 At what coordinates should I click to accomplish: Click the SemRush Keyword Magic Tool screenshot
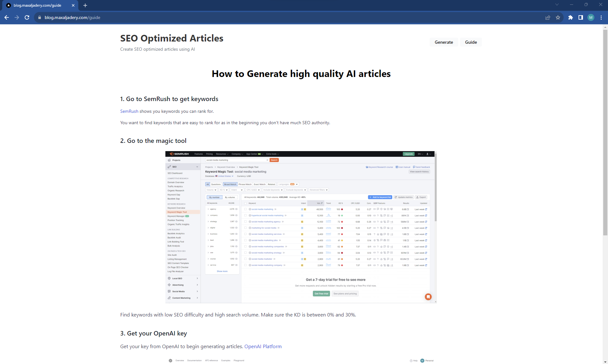[301, 227]
